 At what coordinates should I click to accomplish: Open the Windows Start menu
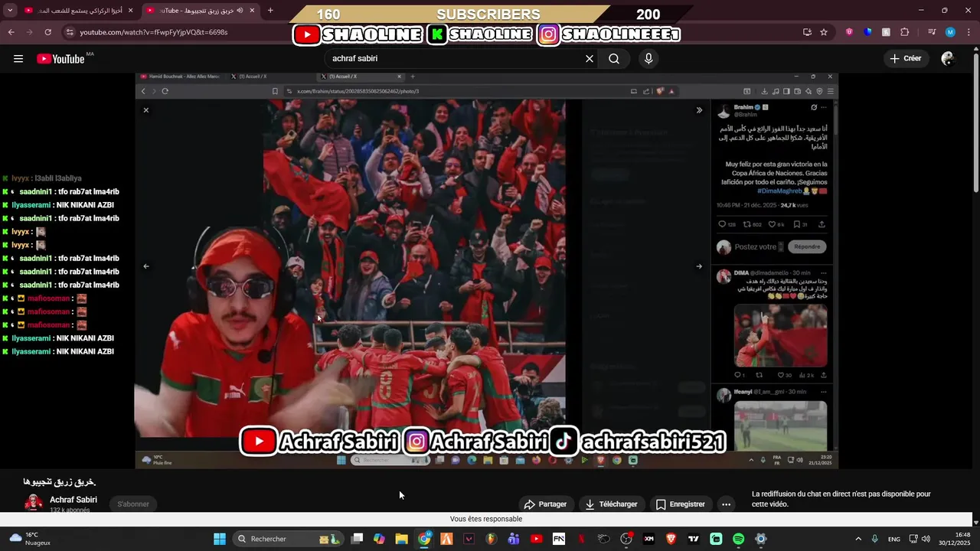[x=220, y=539]
